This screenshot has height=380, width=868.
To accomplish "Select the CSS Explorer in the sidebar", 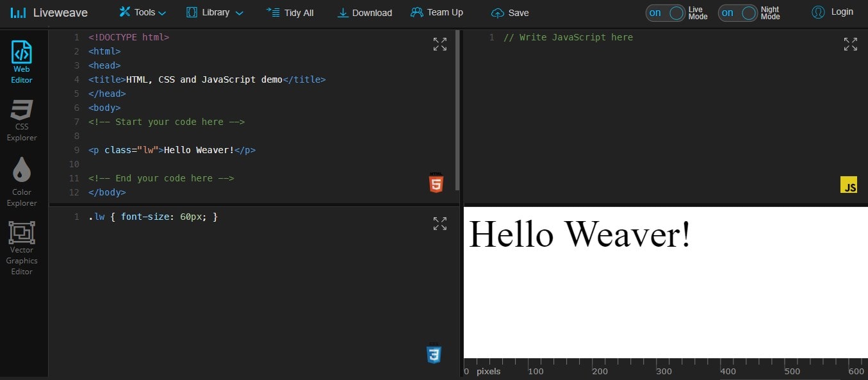I will pyautogui.click(x=21, y=120).
